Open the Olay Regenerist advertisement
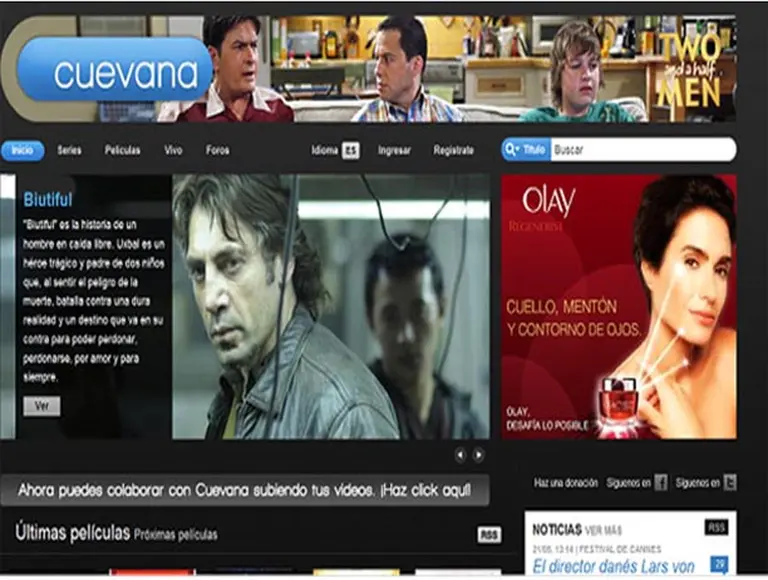Image resolution: width=768 pixels, height=580 pixels. click(x=619, y=307)
